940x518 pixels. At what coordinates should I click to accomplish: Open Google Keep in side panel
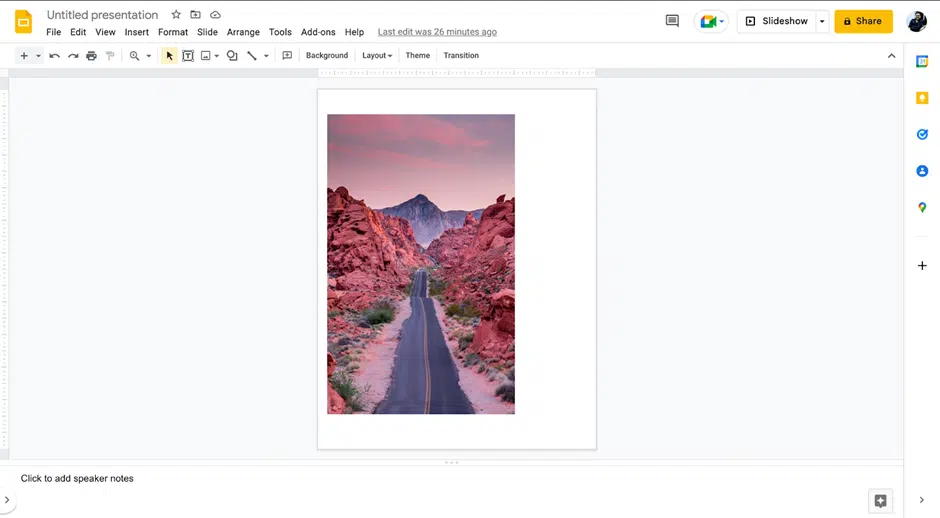[922, 98]
